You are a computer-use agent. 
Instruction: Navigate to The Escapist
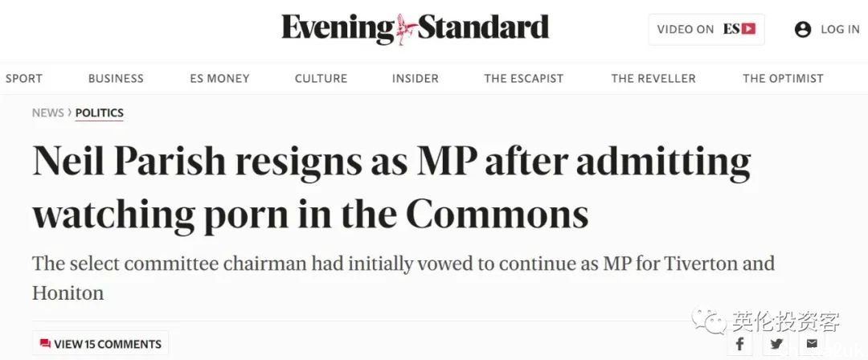tap(524, 79)
